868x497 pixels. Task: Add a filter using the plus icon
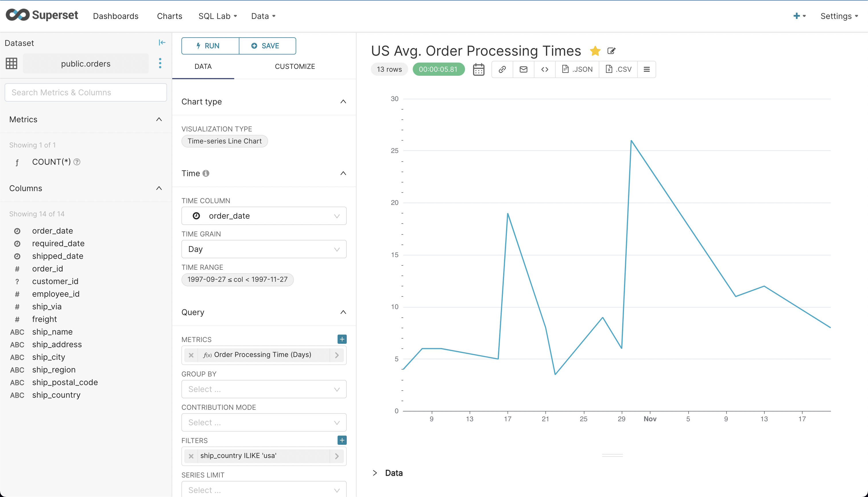click(x=342, y=440)
